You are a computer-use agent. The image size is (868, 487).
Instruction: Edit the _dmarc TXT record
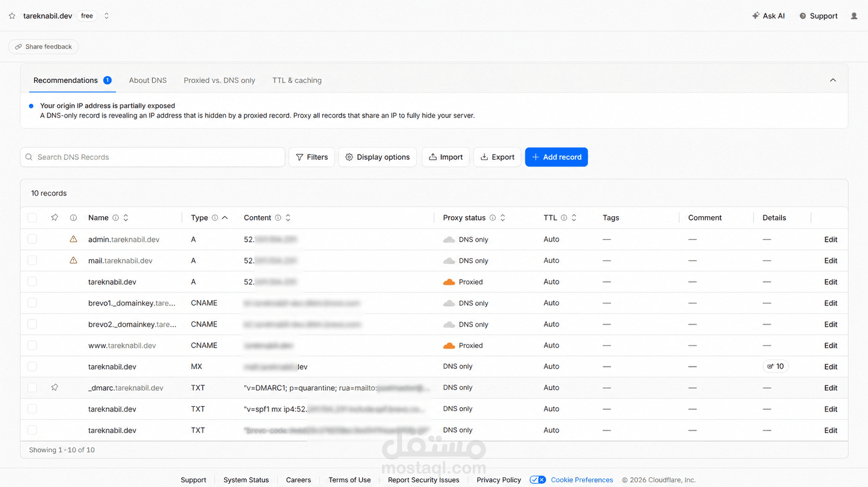pos(831,388)
